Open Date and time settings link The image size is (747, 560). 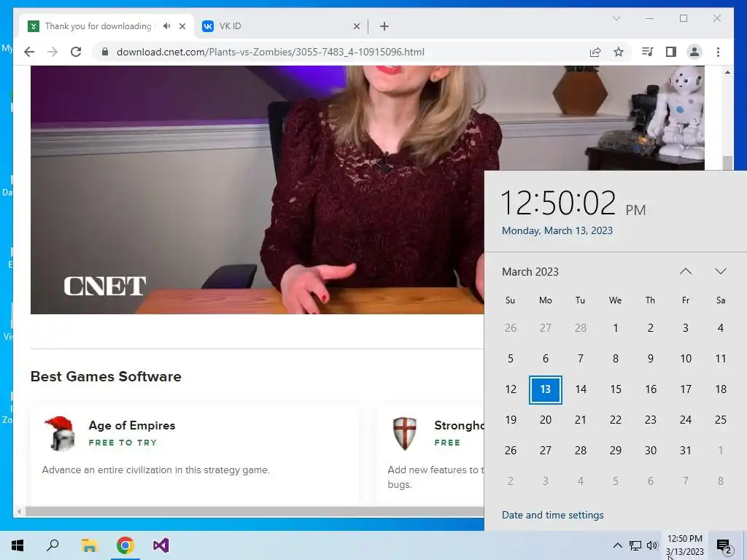(553, 515)
